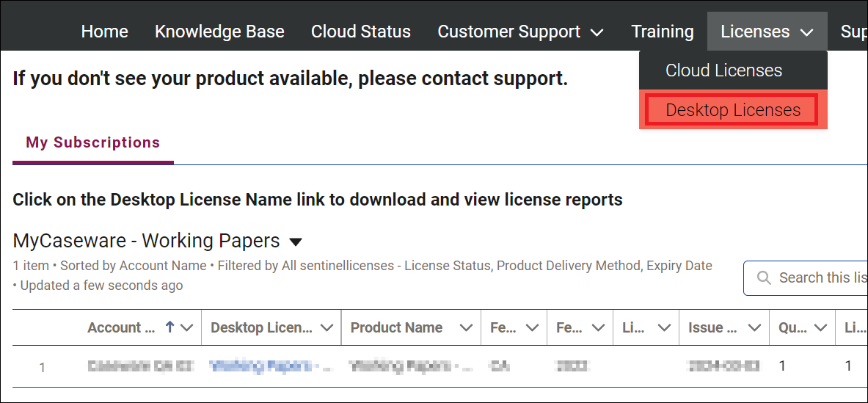The image size is (868, 403).
Task: Open Quantity column chevron menu
Action: pos(820,328)
